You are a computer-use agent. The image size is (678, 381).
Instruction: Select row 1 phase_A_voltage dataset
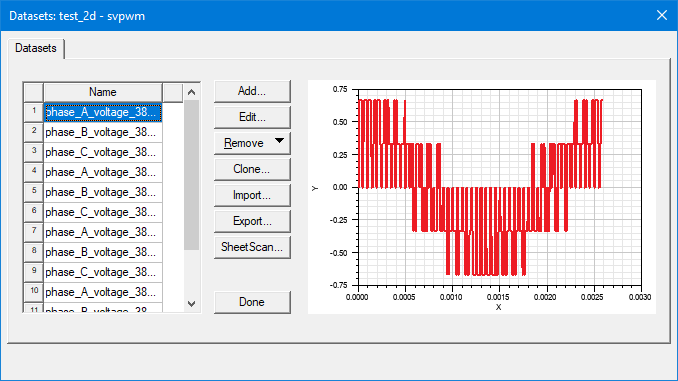[x=103, y=112]
